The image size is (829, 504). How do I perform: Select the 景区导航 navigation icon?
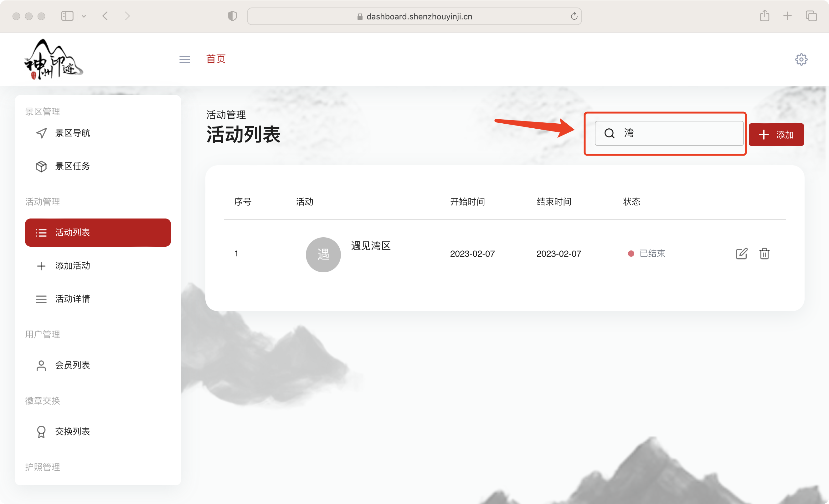click(x=41, y=133)
